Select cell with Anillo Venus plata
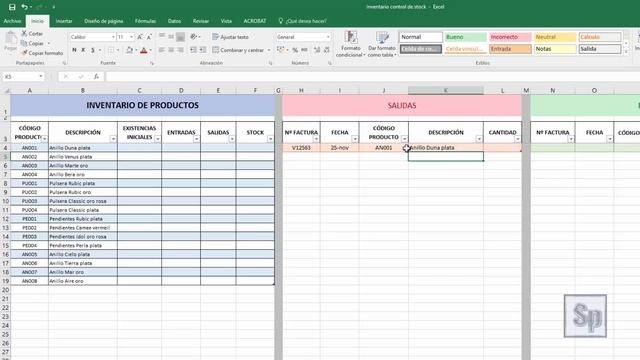The width and height of the screenshot is (640, 360). click(83, 157)
